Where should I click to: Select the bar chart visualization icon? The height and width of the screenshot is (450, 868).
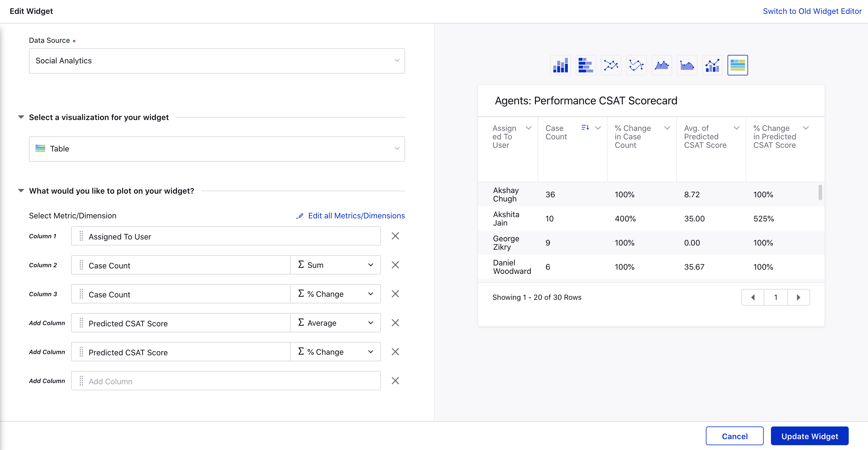tap(560, 65)
